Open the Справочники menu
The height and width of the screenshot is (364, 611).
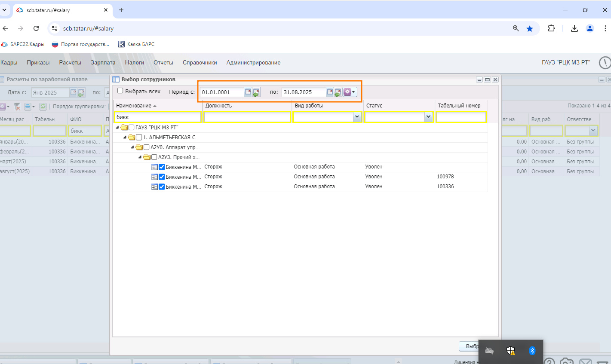[x=200, y=62]
